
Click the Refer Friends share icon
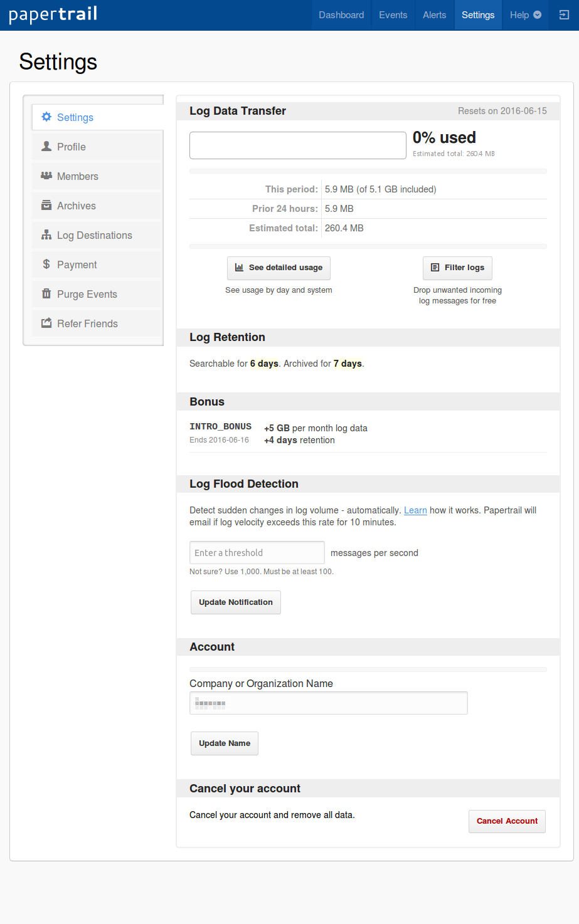point(46,323)
